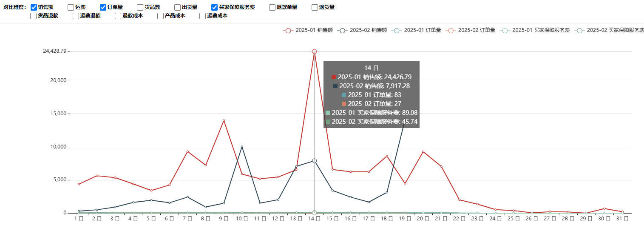Enable the 运费退款 checkbox
Viewport: 644px width, 231px height.
(x=76, y=16)
